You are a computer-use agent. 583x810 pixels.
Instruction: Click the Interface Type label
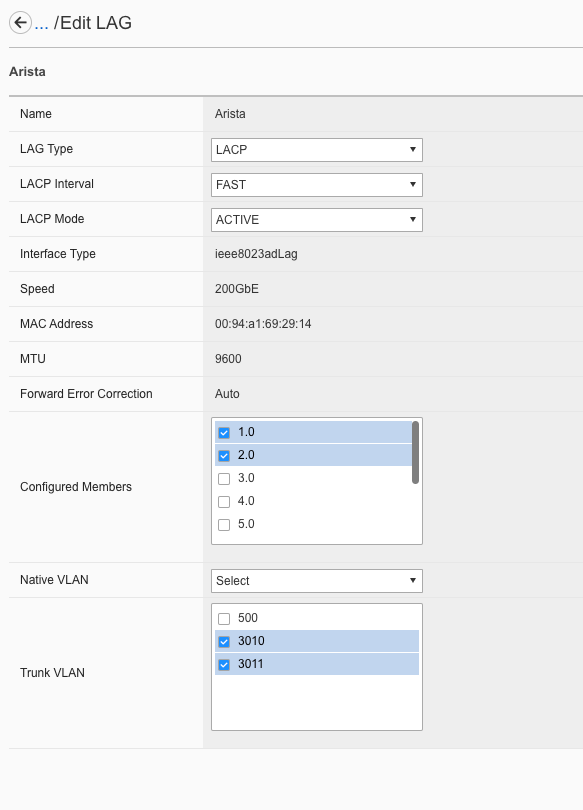pyautogui.click(x=58, y=254)
